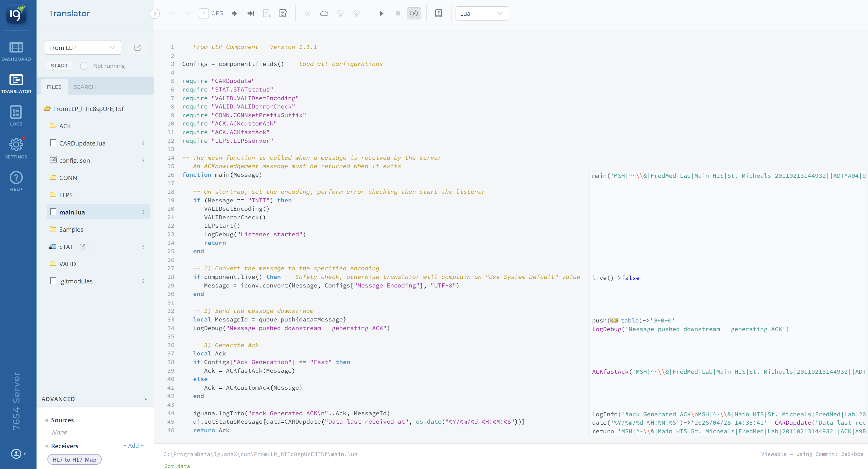The width and height of the screenshot is (868, 469).
Task: Go to next sample data
Action: [x=234, y=13]
